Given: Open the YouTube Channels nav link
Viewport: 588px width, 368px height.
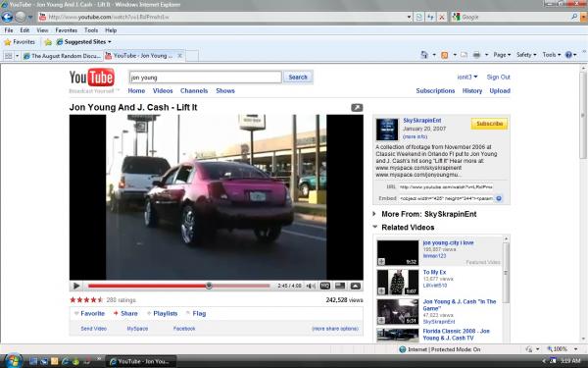Looking at the screenshot, I should coord(194,91).
